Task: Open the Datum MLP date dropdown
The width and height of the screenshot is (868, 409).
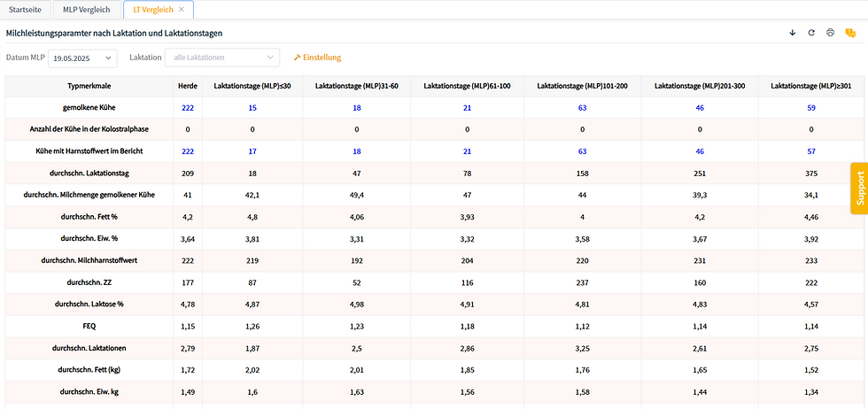Action: tap(82, 58)
